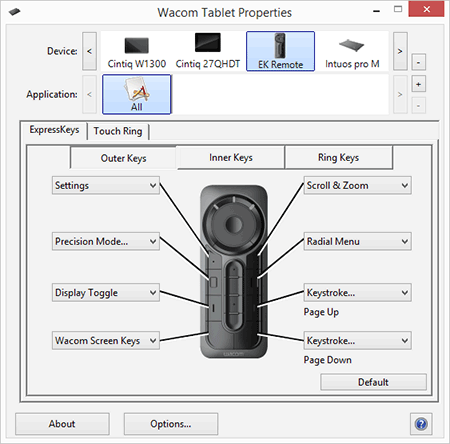Viewport: 450px width, 444px height.
Task: Click the Page Up label text
Action: coord(321,312)
